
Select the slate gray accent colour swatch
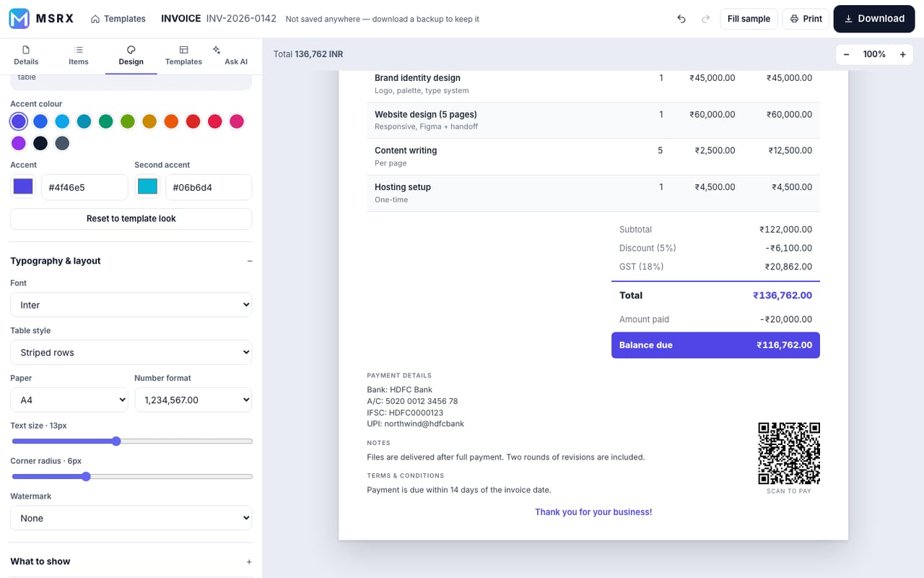click(62, 143)
